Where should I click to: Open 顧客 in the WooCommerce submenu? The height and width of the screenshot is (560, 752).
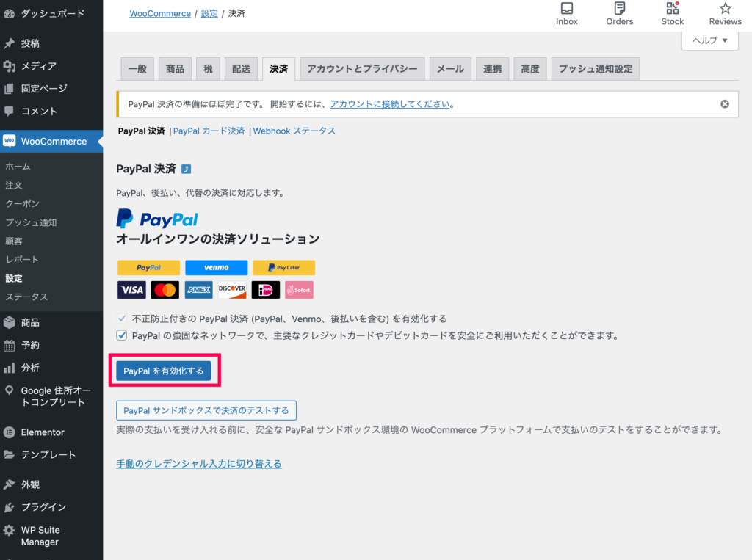coord(14,241)
